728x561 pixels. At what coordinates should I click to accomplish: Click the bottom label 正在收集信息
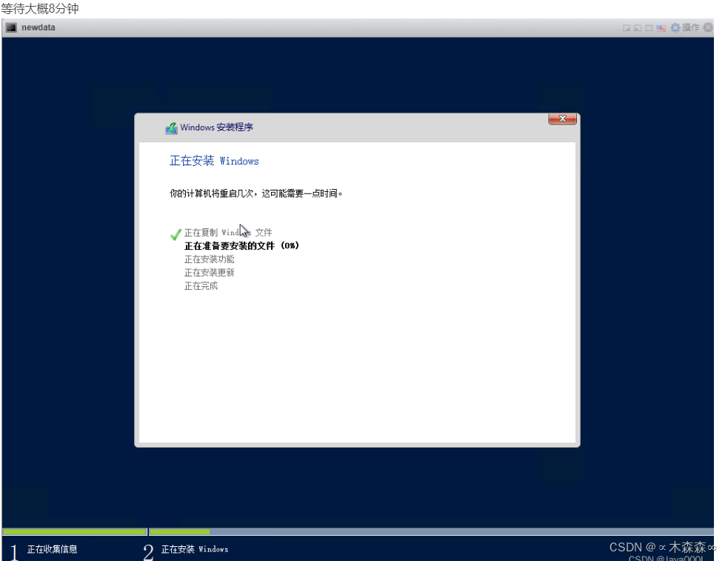(x=52, y=549)
